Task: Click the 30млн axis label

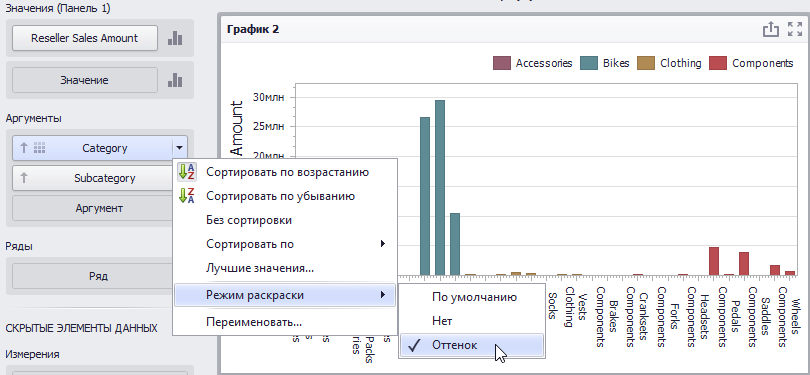Action: coord(269,97)
